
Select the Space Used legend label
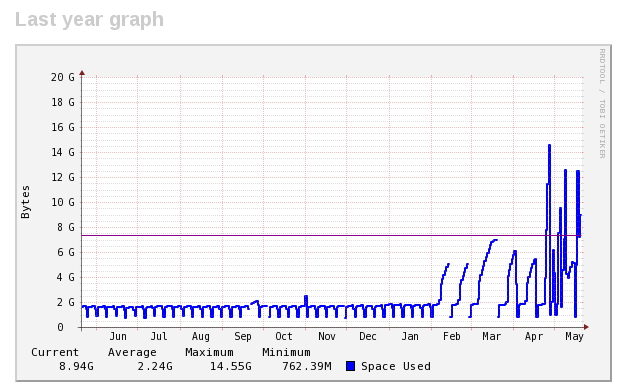click(x=395, y=366)
